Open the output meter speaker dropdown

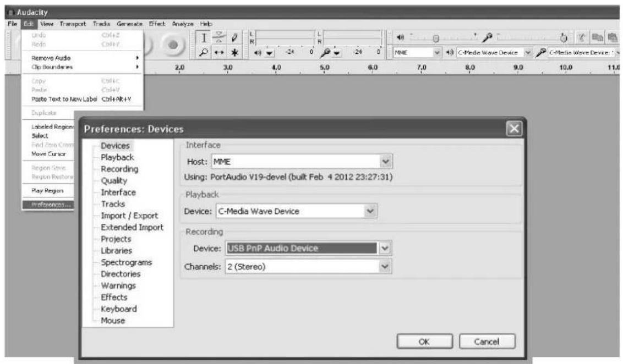[270, 53]
